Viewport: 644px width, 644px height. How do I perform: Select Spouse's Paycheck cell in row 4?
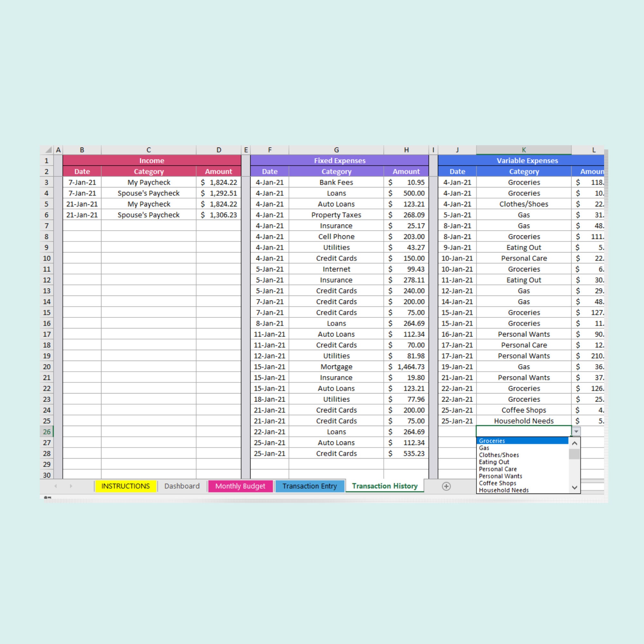coord(149,193)
